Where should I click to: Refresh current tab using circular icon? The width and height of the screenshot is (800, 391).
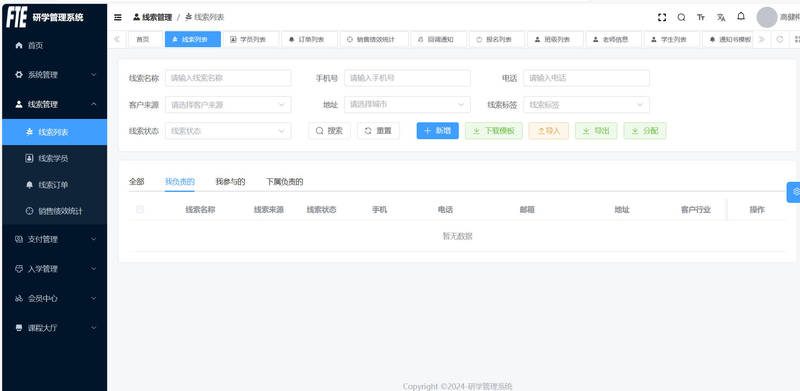[x=780, y=39]
